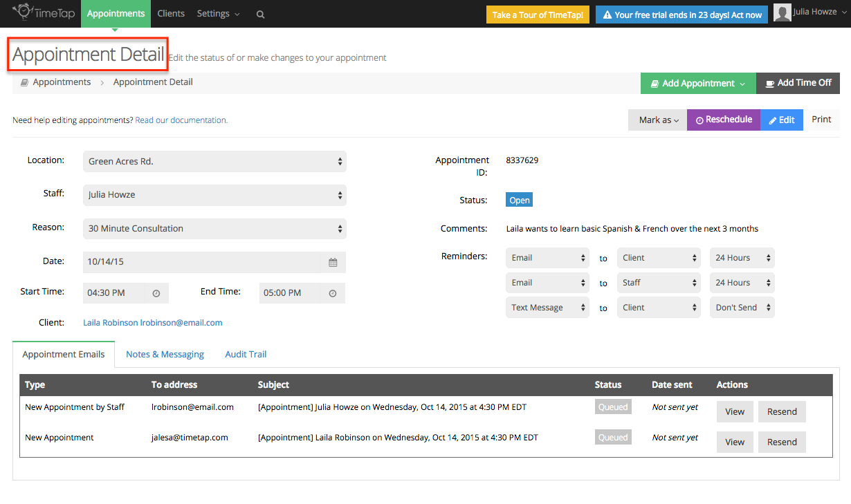Click Take a Tour of TimeTap

[538, 15]
